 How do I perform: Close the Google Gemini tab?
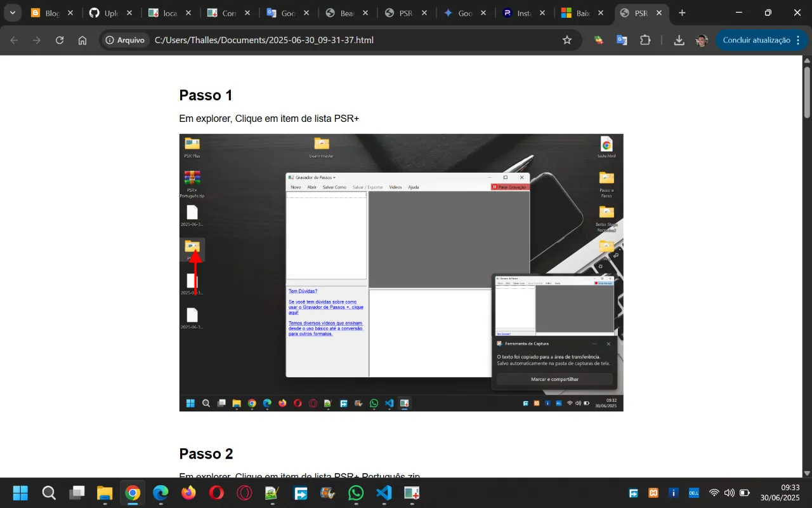[483, 13]
